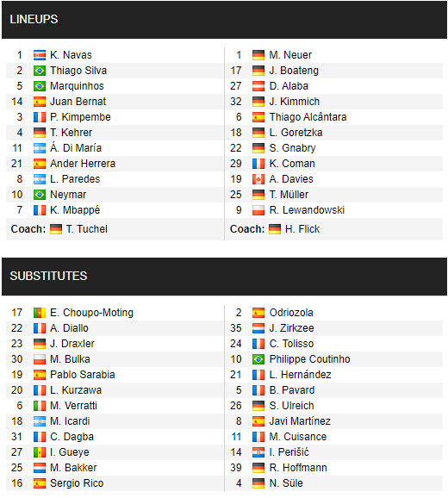Image resolution: width=448 pixels, height=498 pixels.
Task: Click the Austrian flag beside D. Alaba
Action: coord(258,86)
